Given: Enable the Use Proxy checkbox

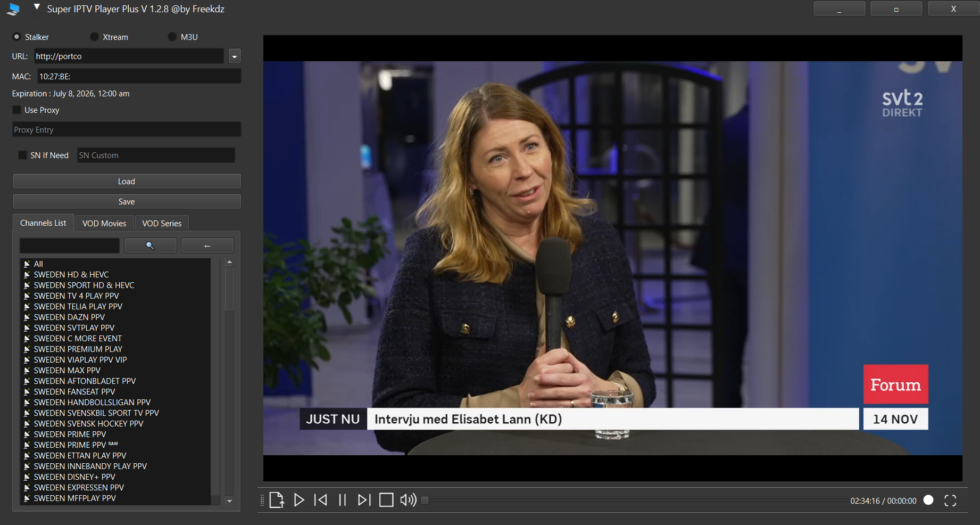Looking at the screenshot, I should [x=17, y=110].
